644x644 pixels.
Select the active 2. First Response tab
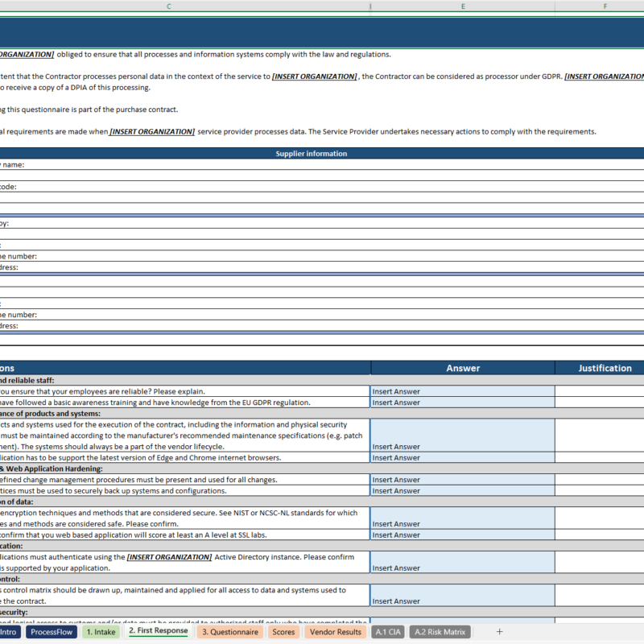pyautogui.click(x=159, y=632)
